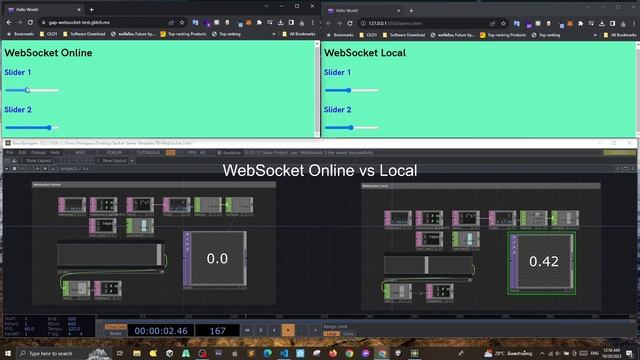Open Visual Studio Code from taskbar
Screen dimensions: 640x360
(x=284, y=353)
